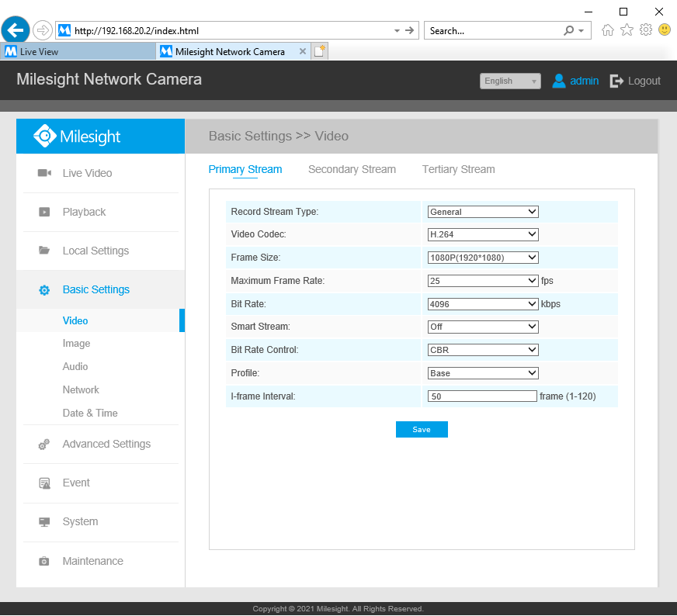Click the System monitor icon

click(44, 522)
